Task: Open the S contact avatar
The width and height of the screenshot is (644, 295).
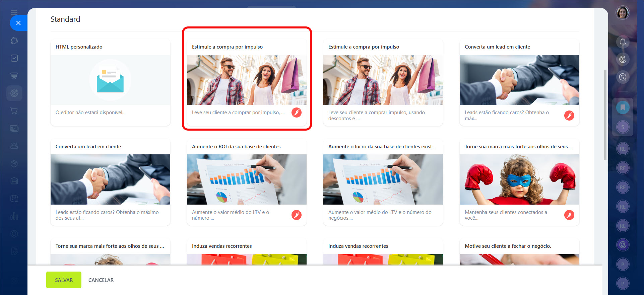Action: point(623,127)
